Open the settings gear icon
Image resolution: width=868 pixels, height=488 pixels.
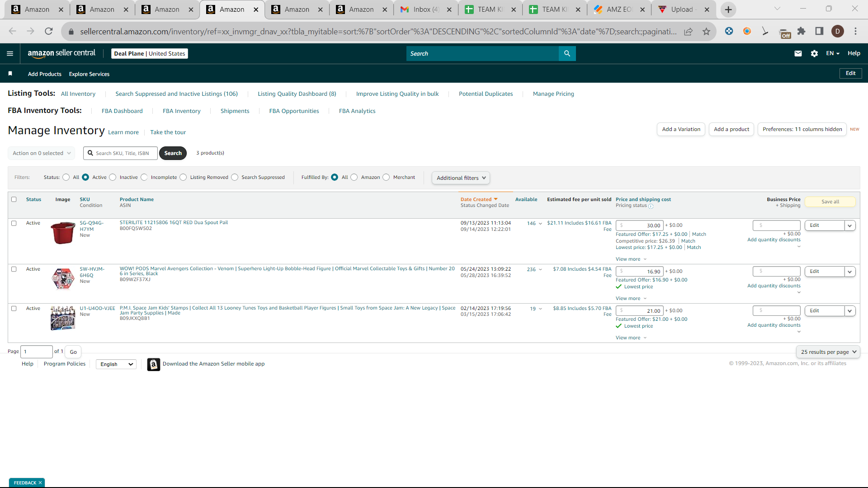(814, 53)
